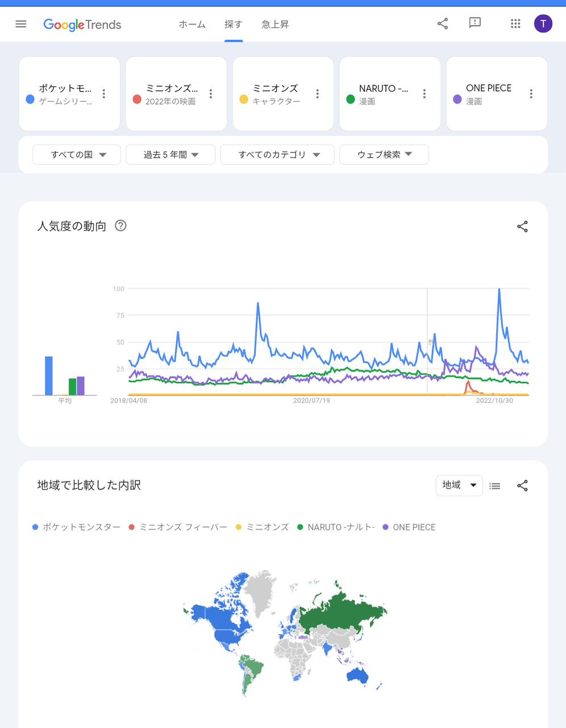
Task: Open options menu for NARUTO term
Action: [424, 94]
